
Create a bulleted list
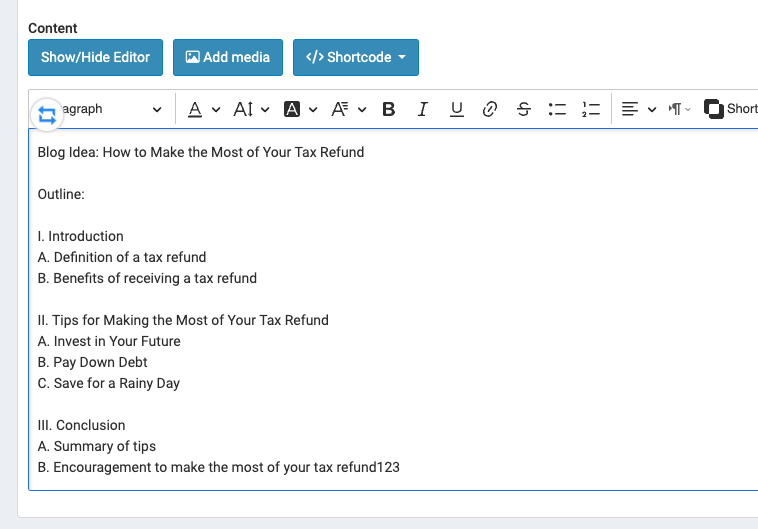[x=557, y=109]
